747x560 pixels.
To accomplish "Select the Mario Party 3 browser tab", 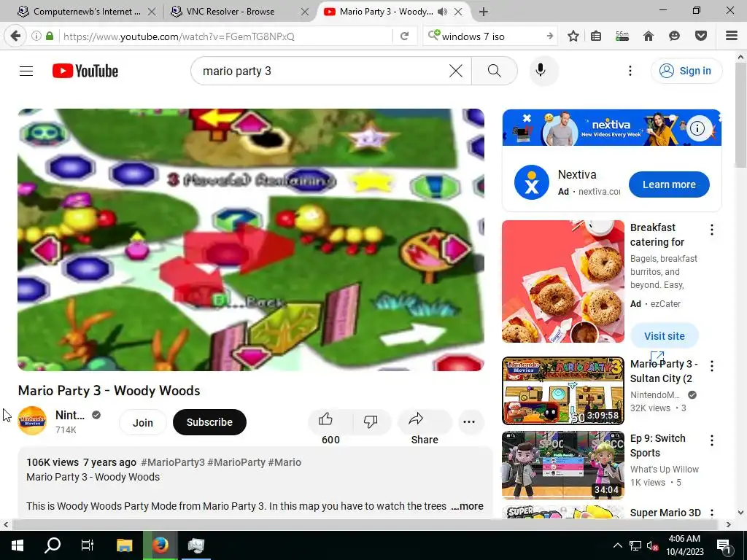I will point(386,12).
